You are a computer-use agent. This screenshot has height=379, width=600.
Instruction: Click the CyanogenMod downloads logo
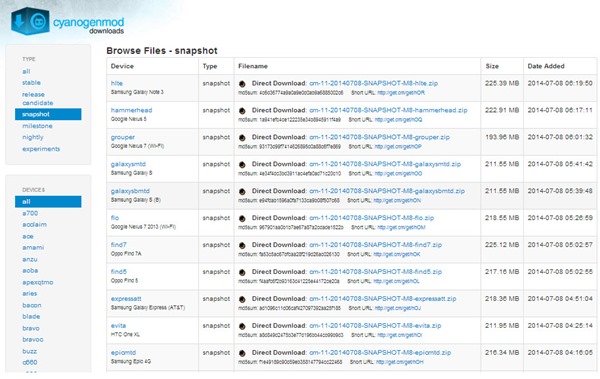pos(68,22)
